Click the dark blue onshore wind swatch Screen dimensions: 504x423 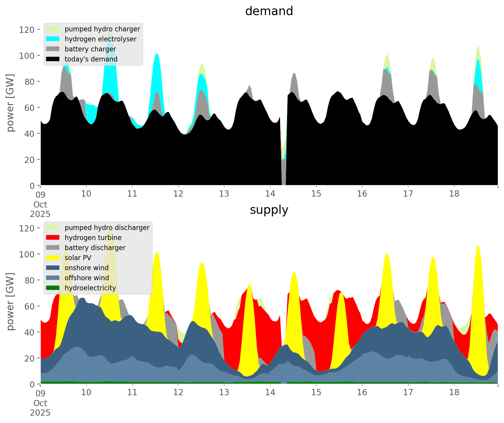53,268
